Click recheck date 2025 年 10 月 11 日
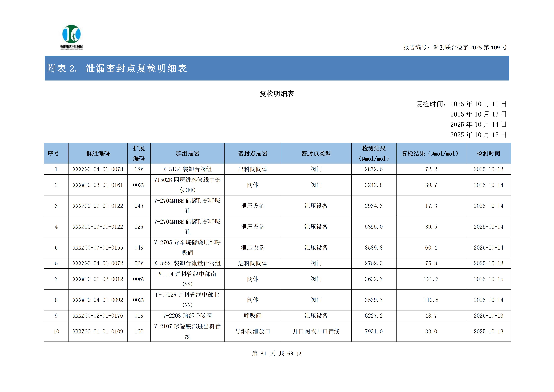554x392 pixels. (x=478, y=104)
